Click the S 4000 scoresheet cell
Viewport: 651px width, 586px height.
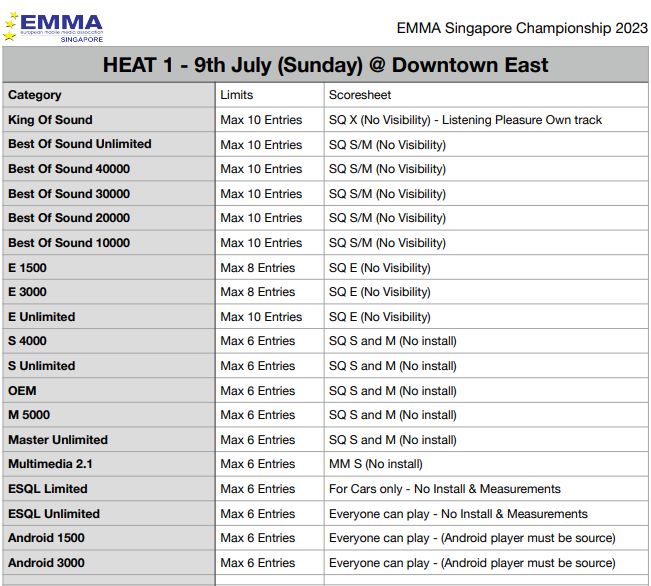[x=392, y=341]
